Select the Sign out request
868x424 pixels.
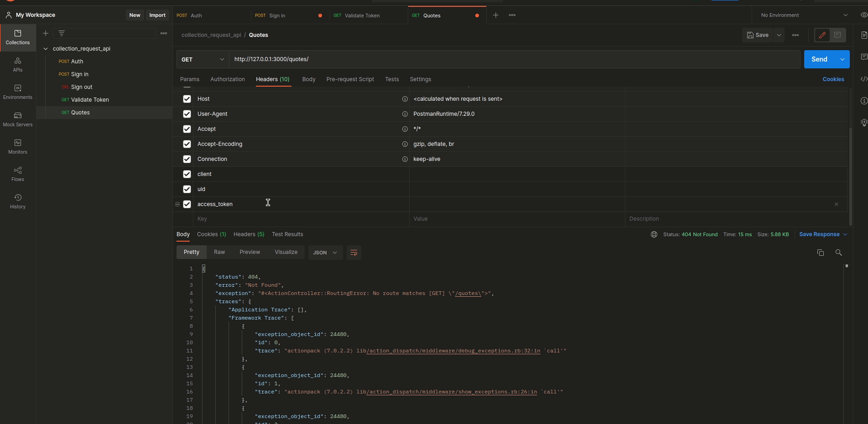point(82,87)
